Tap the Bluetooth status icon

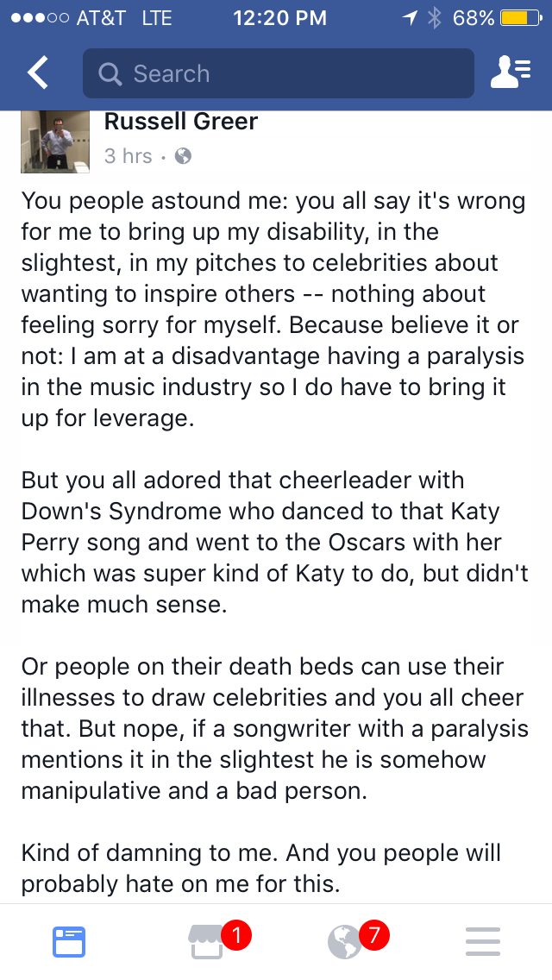(435, 18)
